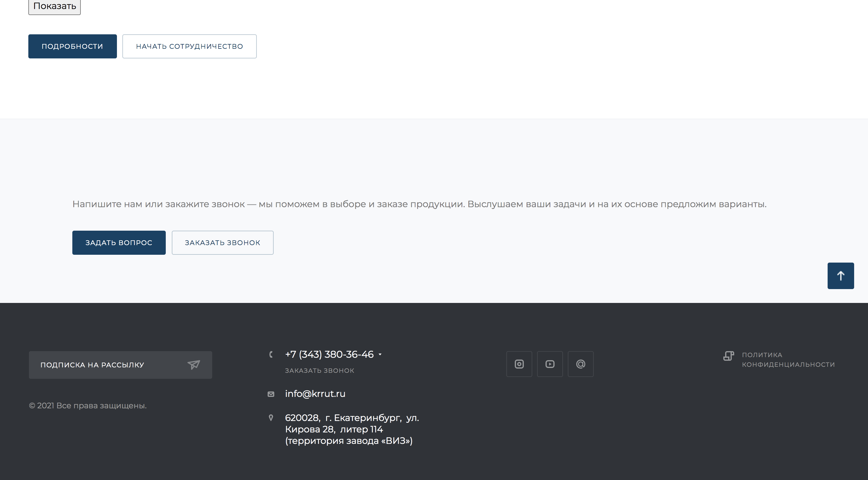Click the @ mail social icon
Viewport: 868px width, 480px height.
[580, 364]
